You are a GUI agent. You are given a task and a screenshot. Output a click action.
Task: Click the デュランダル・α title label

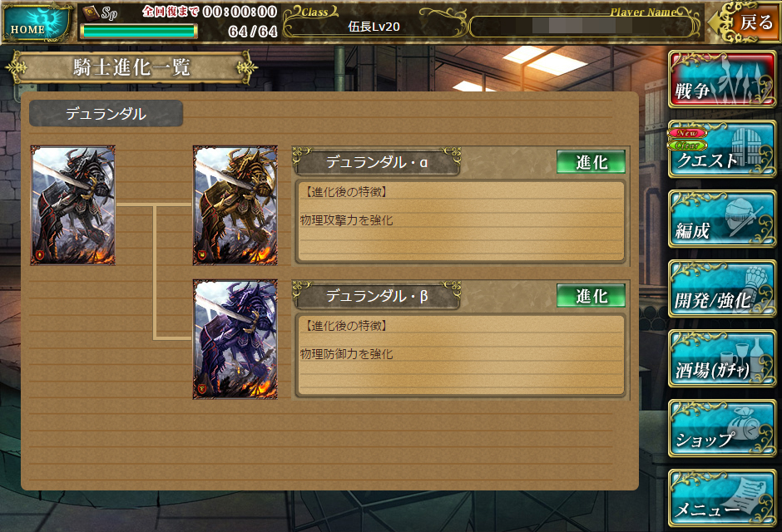[377, 162]
